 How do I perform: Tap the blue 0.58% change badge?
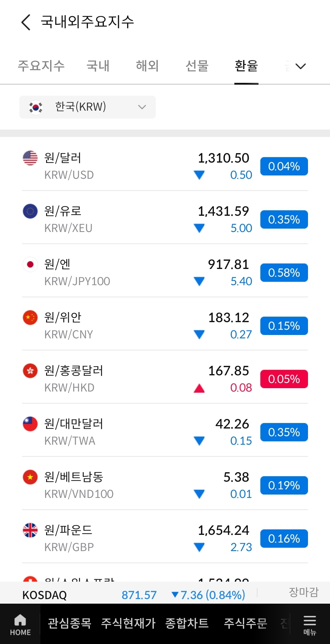tap(284, 273)
